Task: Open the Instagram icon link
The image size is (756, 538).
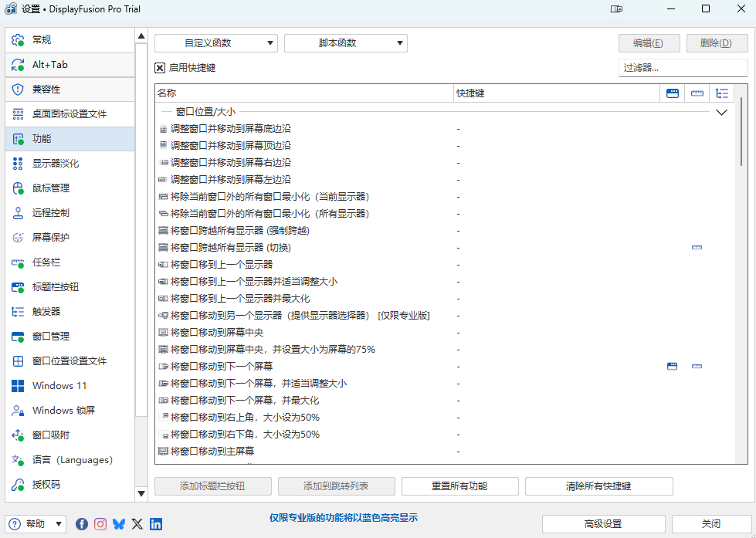Action: (100, 524)
